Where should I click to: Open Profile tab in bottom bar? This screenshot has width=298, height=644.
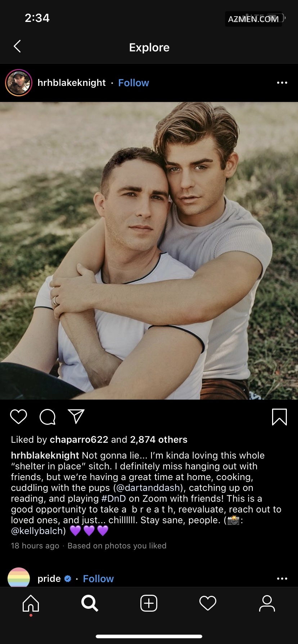[267, 603]
